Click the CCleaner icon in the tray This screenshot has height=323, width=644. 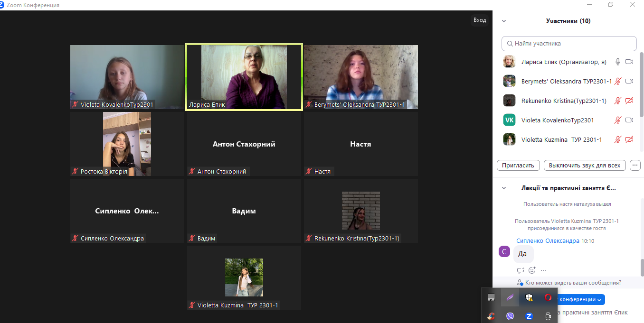pyautogui.click(x=492, y=316)
